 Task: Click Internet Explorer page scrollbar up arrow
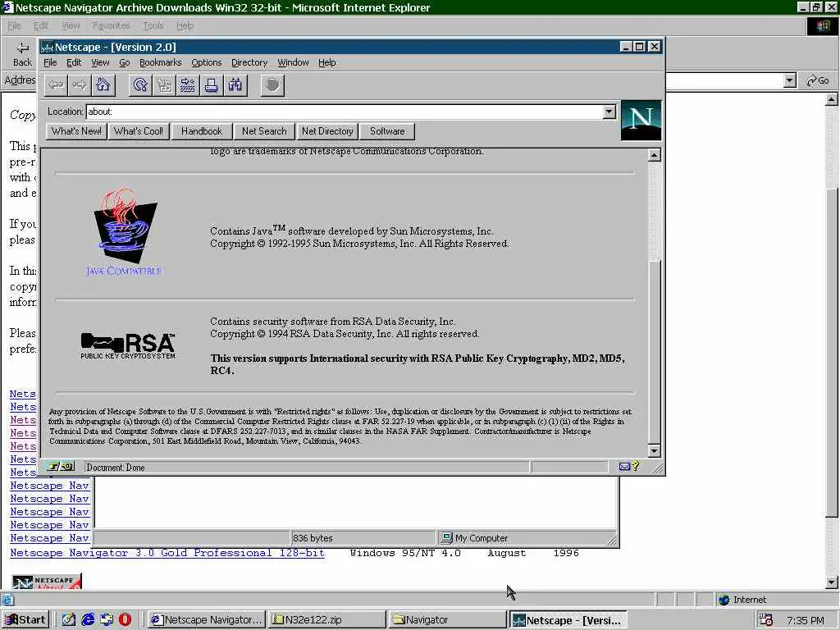(832, 99)
